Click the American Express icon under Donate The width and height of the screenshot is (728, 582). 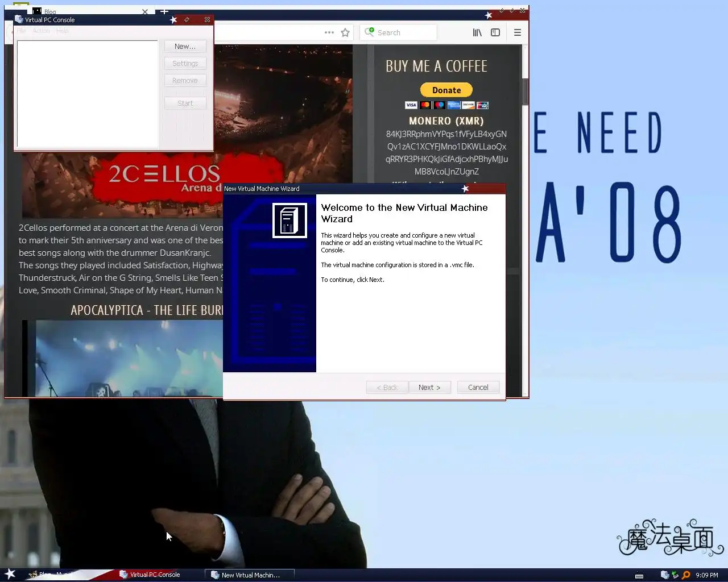coord(454,105)
